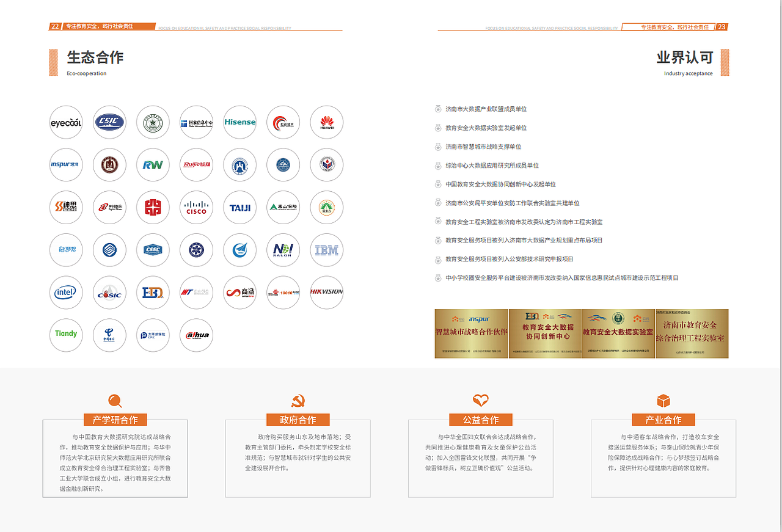782x532 pixels.
Task: Select the HIKVISION logo
Action: (327, 293)
